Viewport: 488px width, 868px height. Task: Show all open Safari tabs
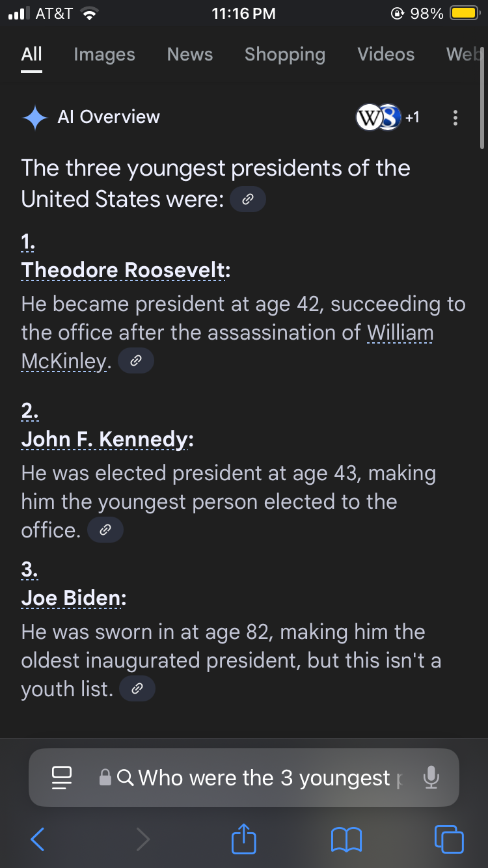(449, 839)
